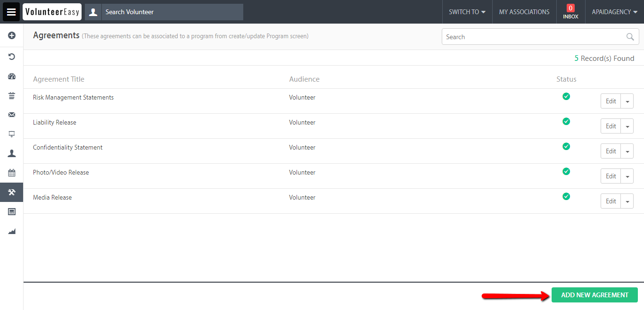Click the plus circle add icon in sidebar
This screenshot has height=310, width=644.
12,35
